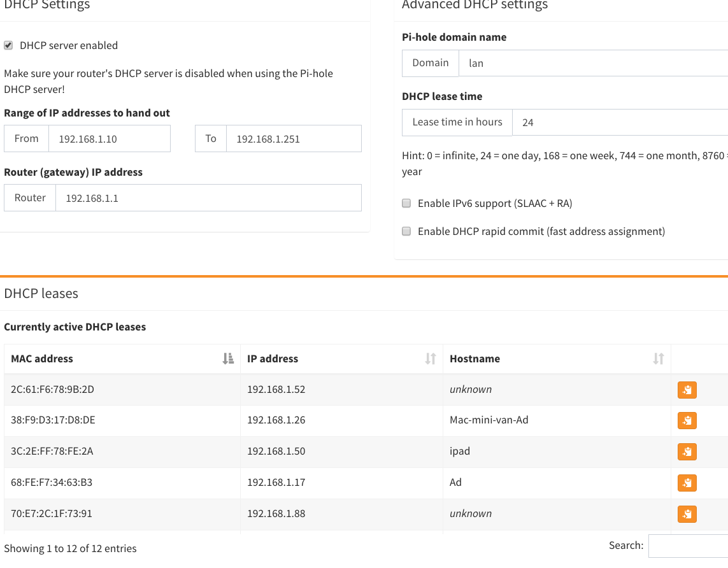Click the Currently active DHCP leases heading
Screen dimensions: 728x568
[x=75, y=327]
